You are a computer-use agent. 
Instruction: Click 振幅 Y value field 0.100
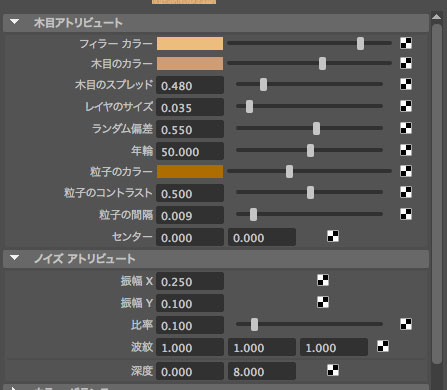190,303
